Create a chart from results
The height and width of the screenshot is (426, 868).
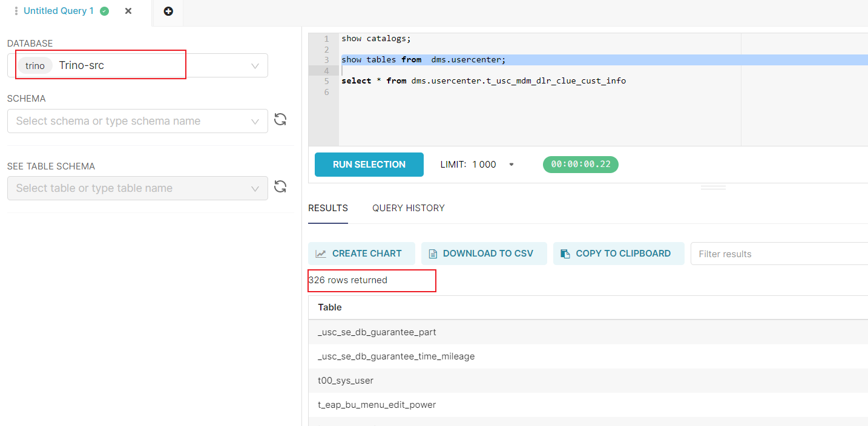(x=361, y=254)
